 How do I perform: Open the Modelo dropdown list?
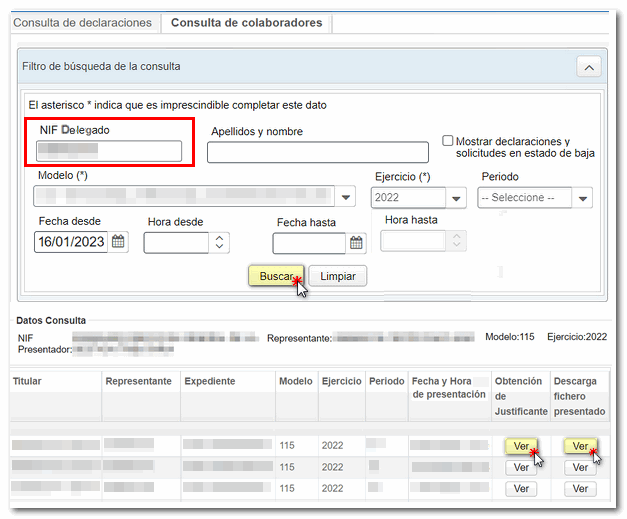coord(346,197)
